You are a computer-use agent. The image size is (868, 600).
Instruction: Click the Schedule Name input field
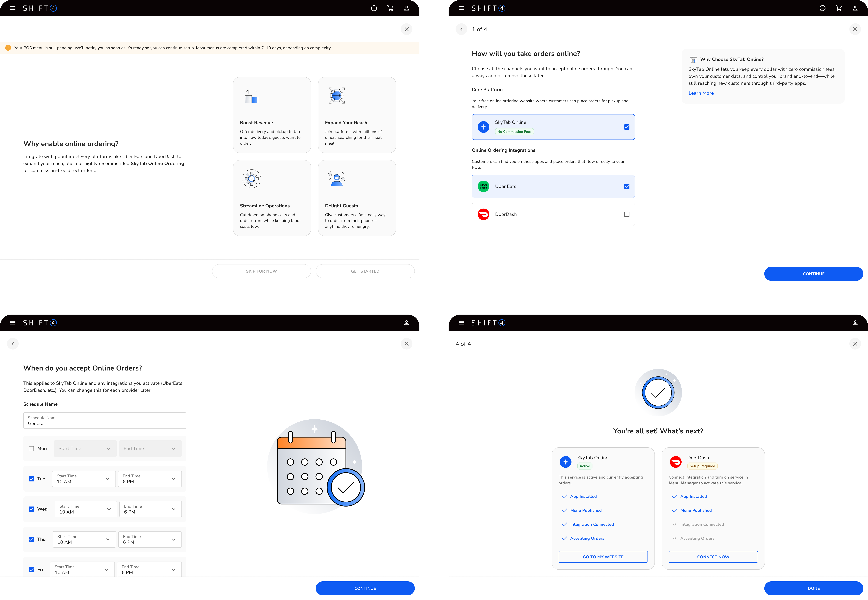click(105, 421)
